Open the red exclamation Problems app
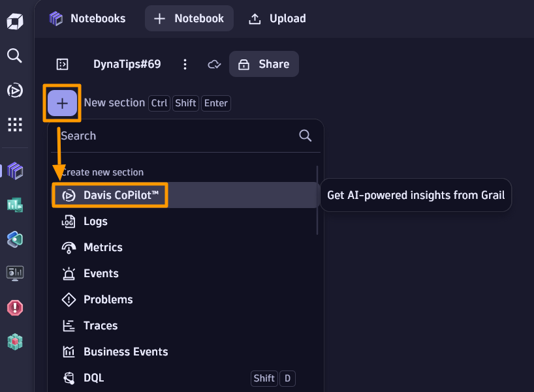This screenshot has width=534, height=392. coord(15,308)
